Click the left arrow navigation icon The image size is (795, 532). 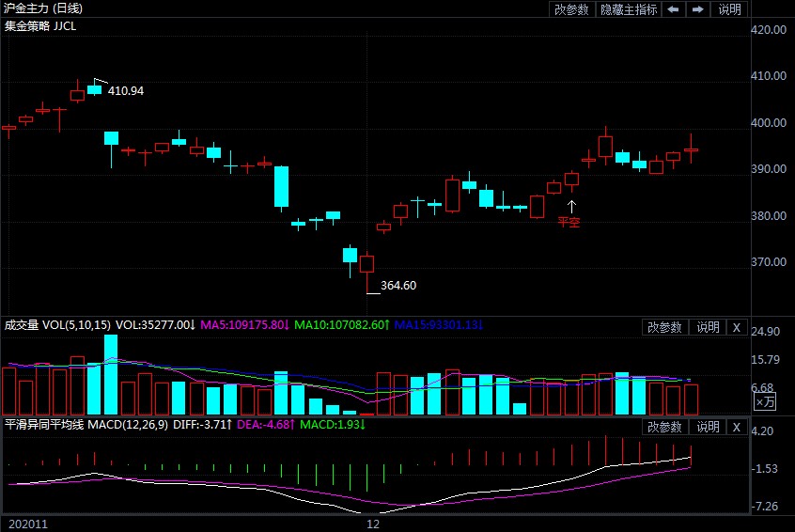click(674, 9)
